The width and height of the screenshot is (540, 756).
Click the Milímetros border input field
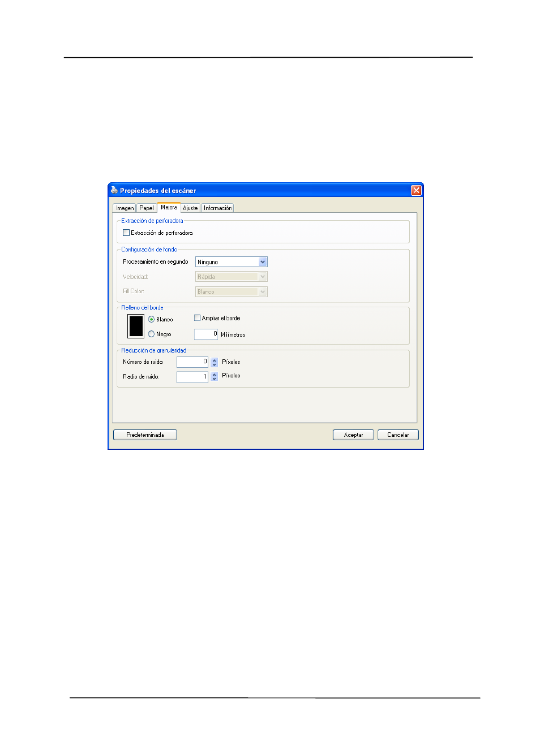point(206,334)
